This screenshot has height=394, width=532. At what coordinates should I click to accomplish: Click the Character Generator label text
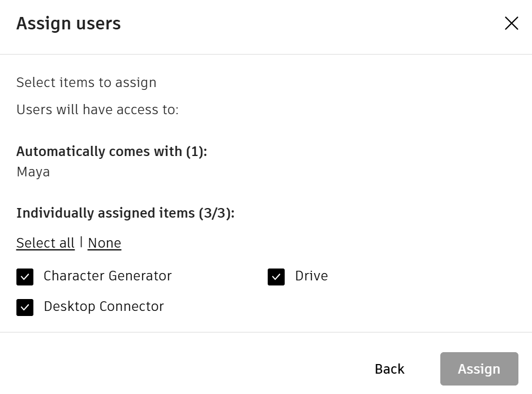(108, 276)
